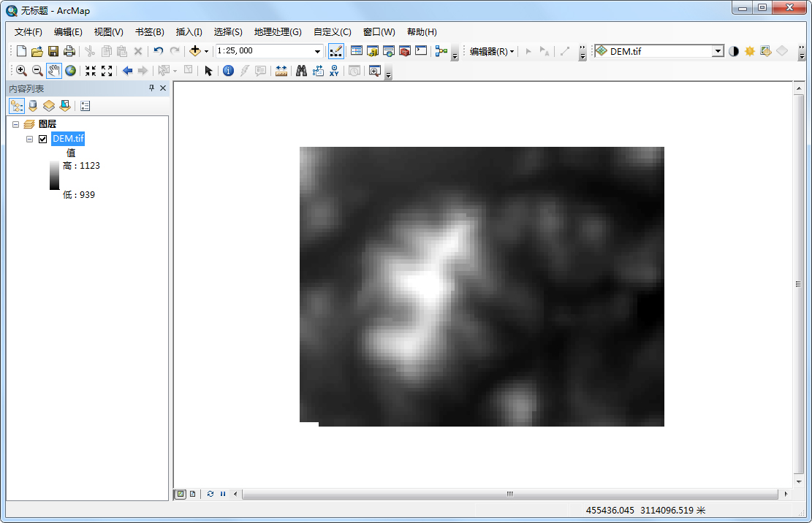Switch to List By Drawing Order
The width and height of the screenshot is (812, 523).
click(x=17, y=106)
